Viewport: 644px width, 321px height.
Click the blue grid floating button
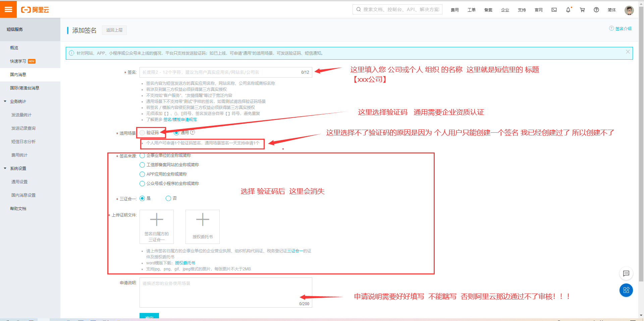click(626, 290)
